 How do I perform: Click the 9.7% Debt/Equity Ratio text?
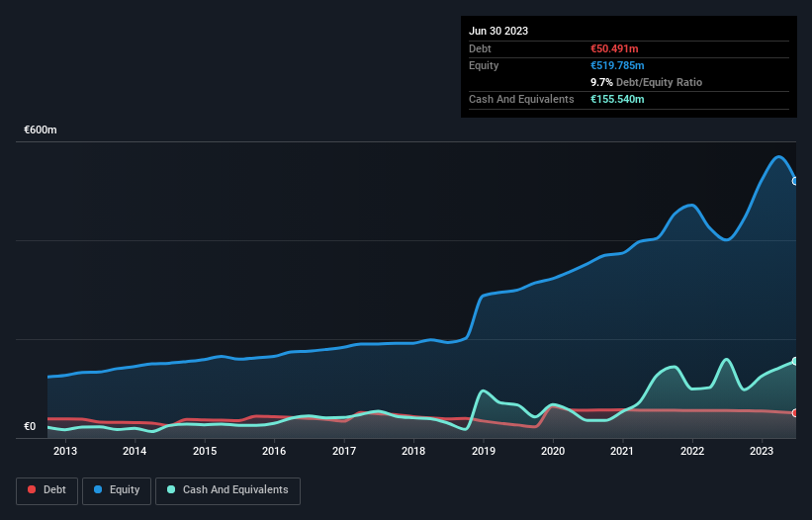(646, 82)
